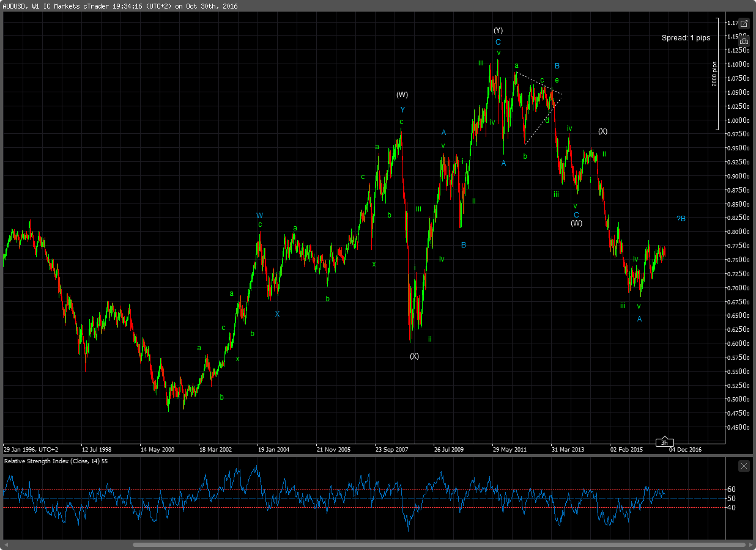
Task: Click the green 'd' triangle wave label
Action: [547, 120]
